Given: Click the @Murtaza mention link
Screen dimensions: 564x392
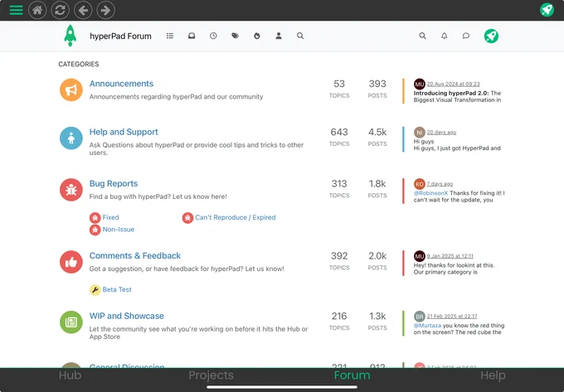Looking at the screenshot, I should tap(427, 326).
